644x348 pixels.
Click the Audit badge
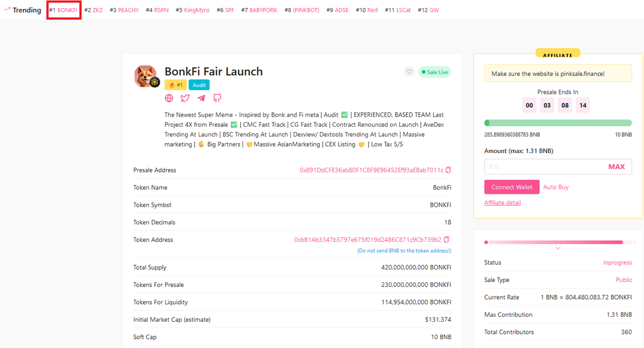199,85
